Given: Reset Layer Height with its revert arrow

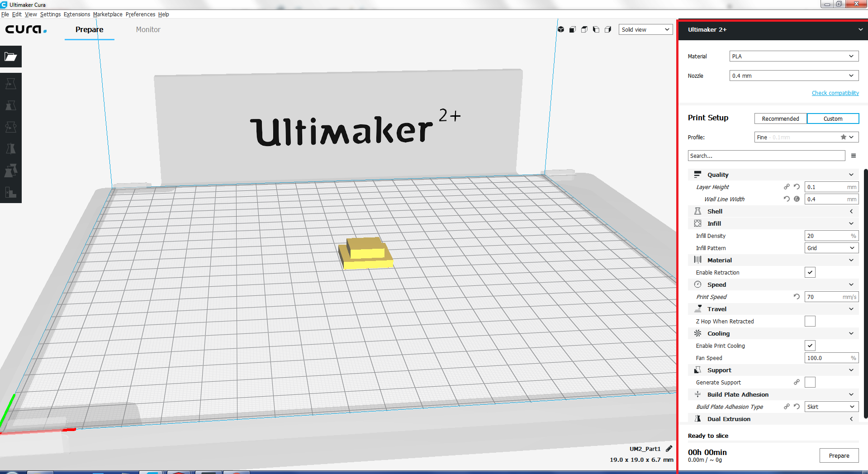Looking at the screenshot, I should click(797, 187).
